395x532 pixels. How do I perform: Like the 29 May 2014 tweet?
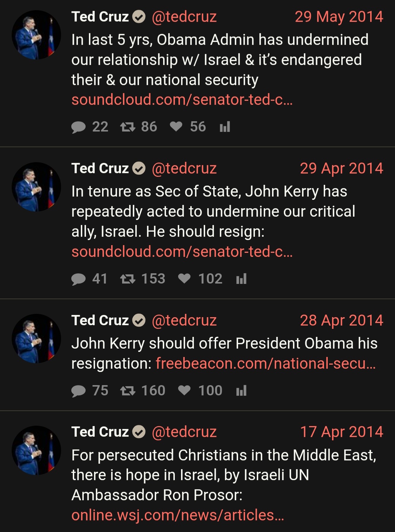click(176, 127)
